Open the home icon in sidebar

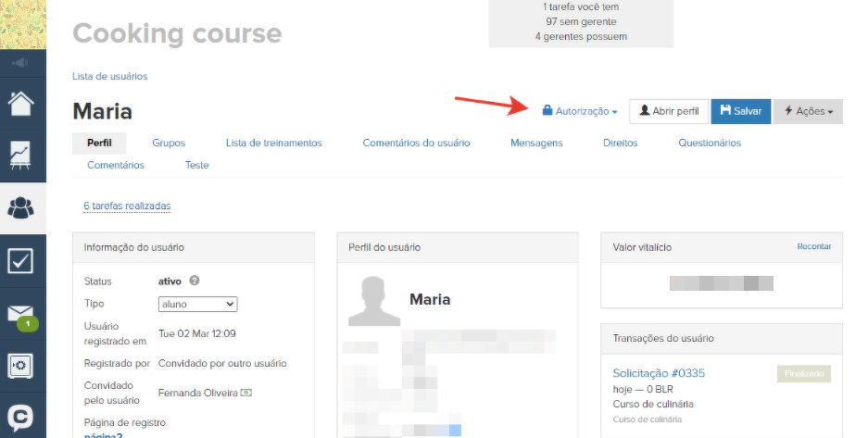[22, 103]
